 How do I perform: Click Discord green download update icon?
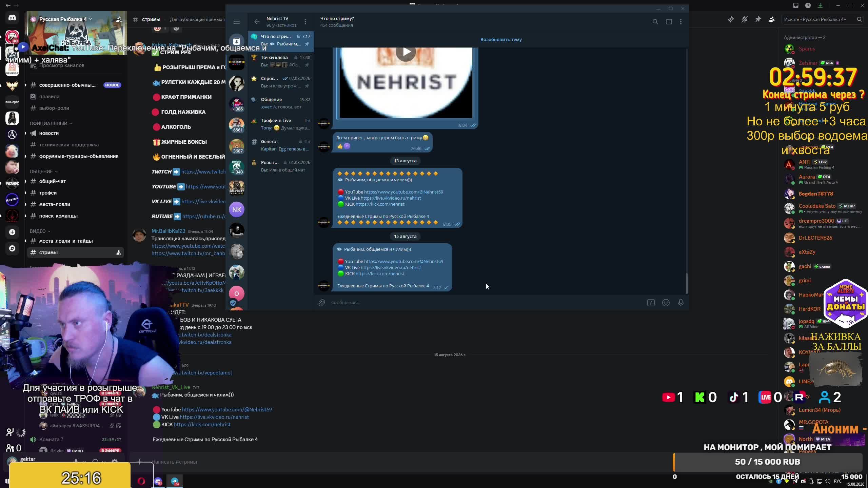point(820,5)
